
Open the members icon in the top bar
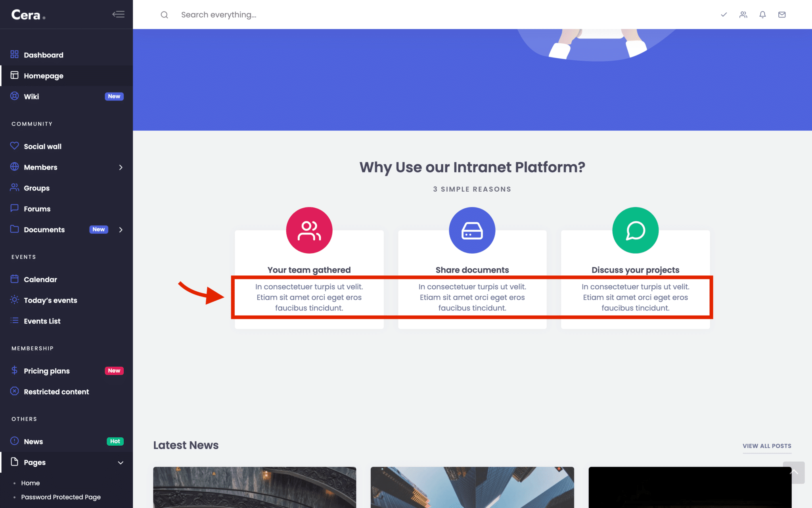pos(743,15)
